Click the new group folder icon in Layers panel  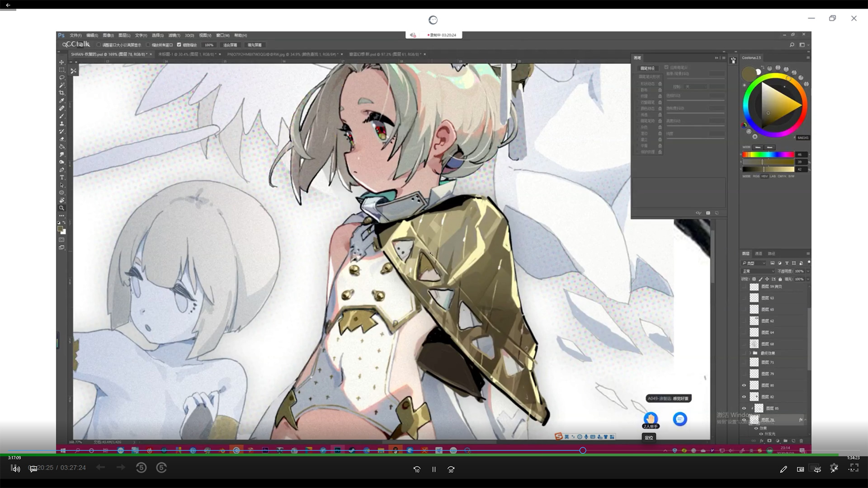point(786,441)
